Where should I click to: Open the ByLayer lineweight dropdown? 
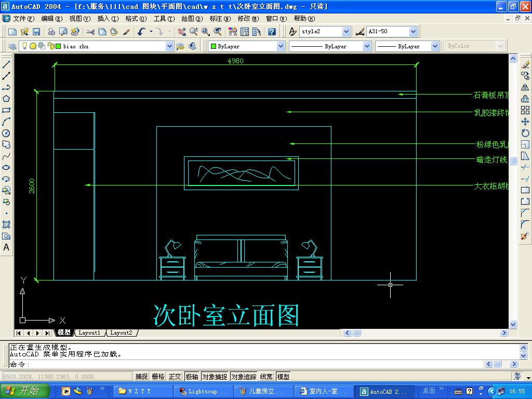(435, 46)
